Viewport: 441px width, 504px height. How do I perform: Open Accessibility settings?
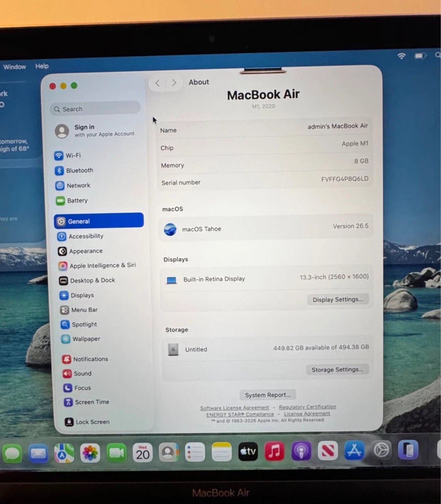click(x=80, y=236)
